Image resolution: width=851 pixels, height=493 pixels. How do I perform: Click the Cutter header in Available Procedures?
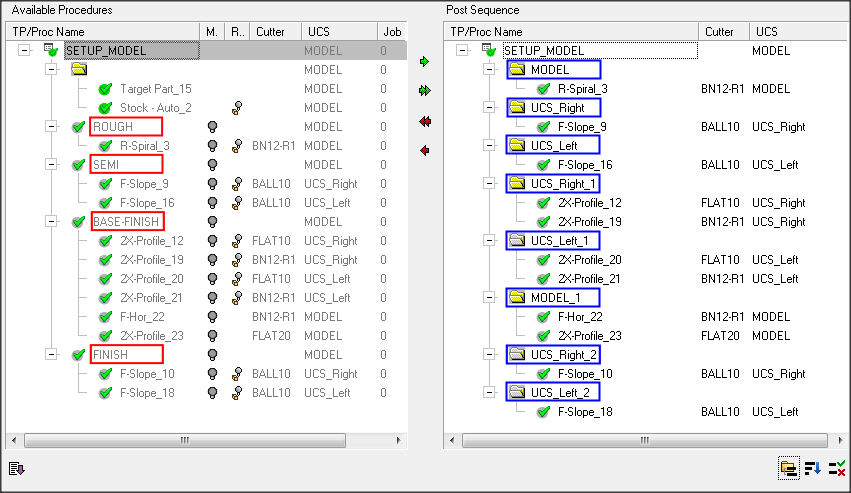276,32
